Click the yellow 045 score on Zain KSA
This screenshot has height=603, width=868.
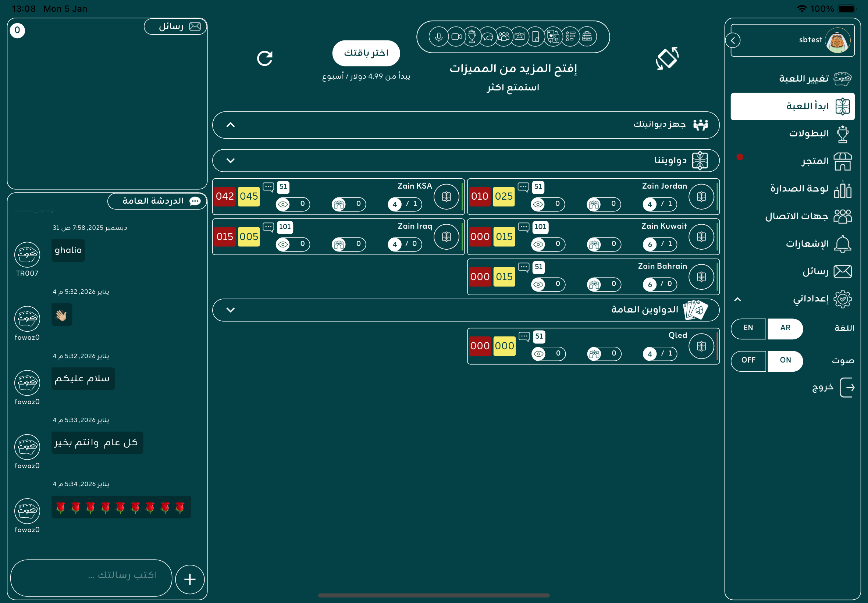tap(249, 196)
